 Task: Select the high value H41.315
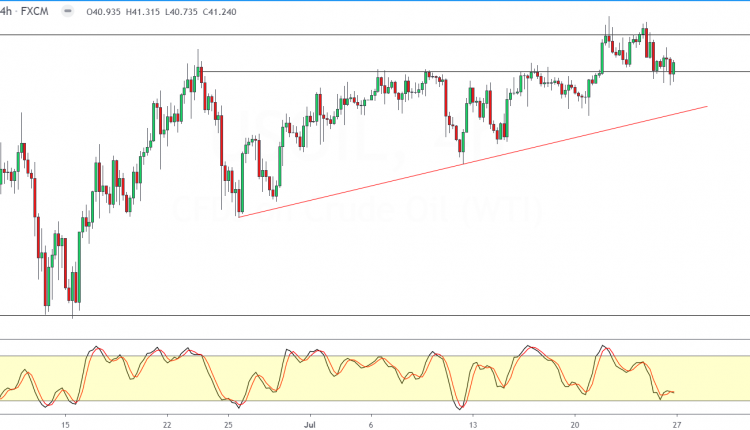pyautogui.click(x=143, y=11)
